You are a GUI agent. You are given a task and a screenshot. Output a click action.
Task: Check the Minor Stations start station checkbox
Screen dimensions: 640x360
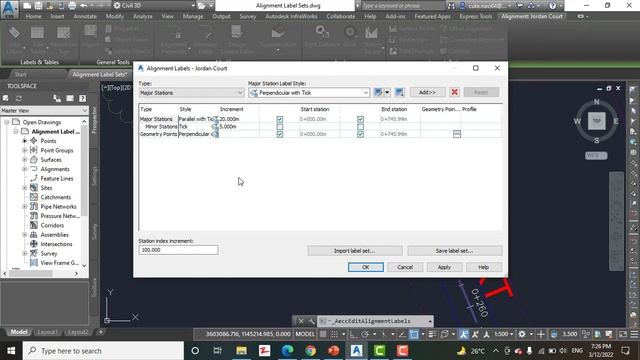click(280, 127)
